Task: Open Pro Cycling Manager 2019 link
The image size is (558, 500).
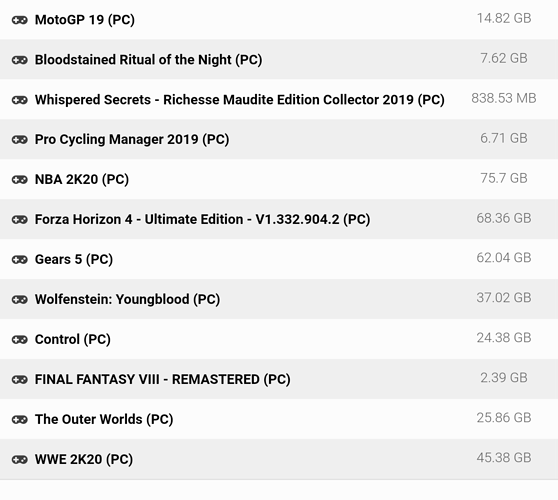Action: click(132, 140)
